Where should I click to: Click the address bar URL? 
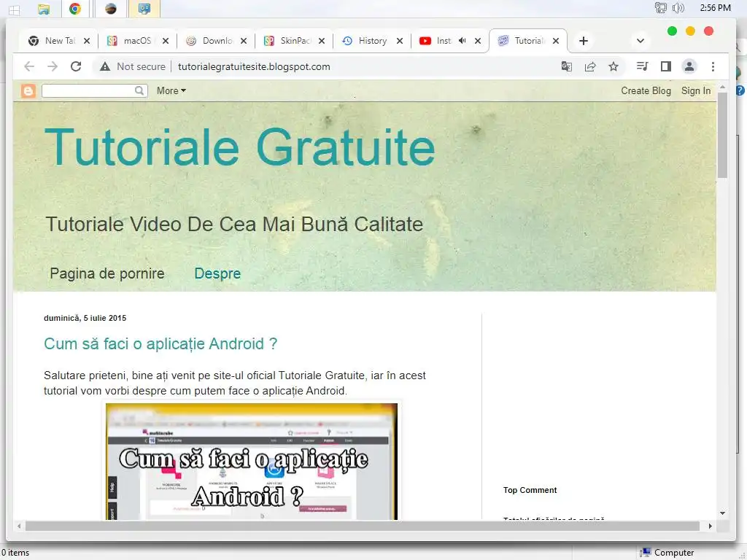click(254, 66)
